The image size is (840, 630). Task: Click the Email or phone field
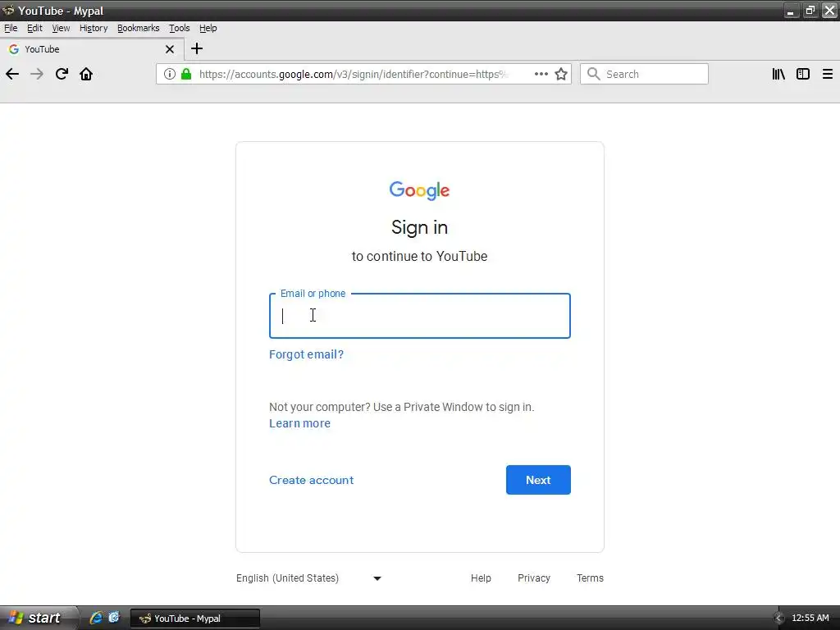click(419, 316)
